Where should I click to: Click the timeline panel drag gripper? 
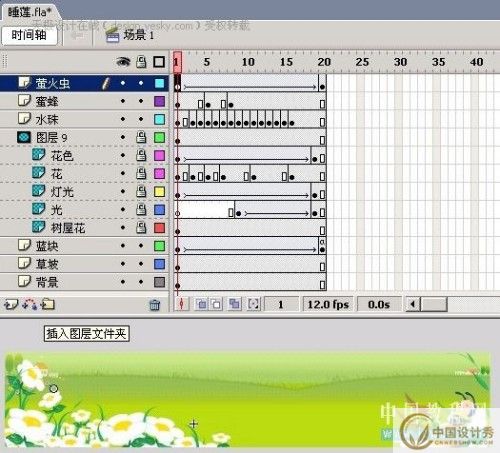coord(5,62)
